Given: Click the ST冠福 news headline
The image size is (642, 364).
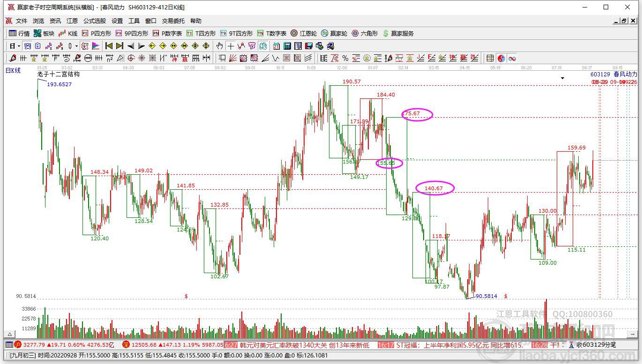Looking at the screenshot, I should point(459,345).
